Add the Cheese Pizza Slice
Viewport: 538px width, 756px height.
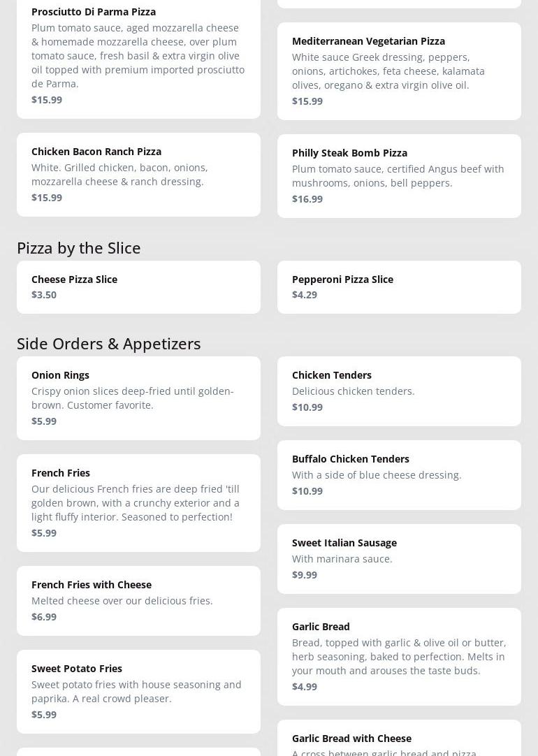(x=138, y=286)
